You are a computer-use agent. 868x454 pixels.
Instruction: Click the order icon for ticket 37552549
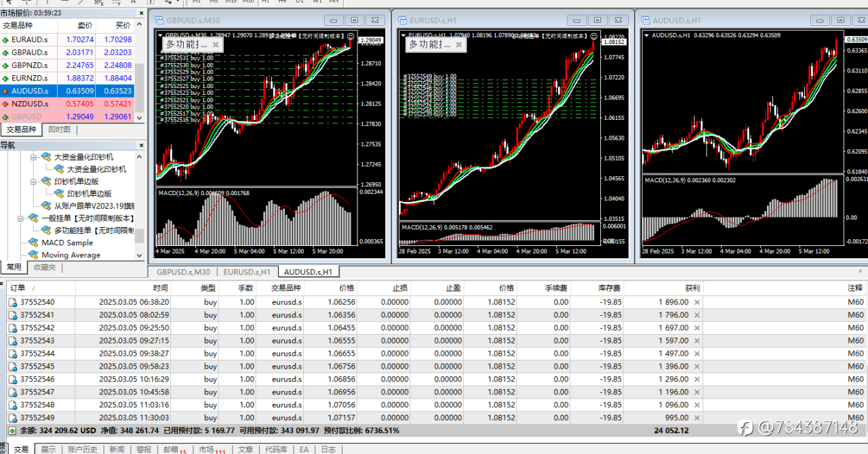pyautogui.click(x=12, y=417)
